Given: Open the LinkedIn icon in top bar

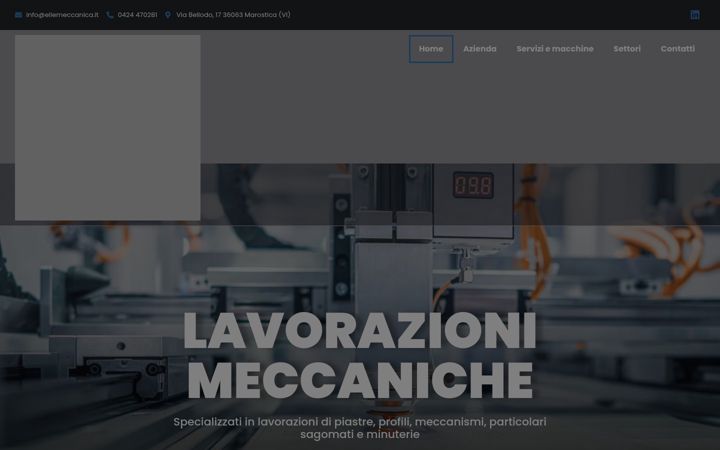Looking at the screenshot, I should coord(695,15).
